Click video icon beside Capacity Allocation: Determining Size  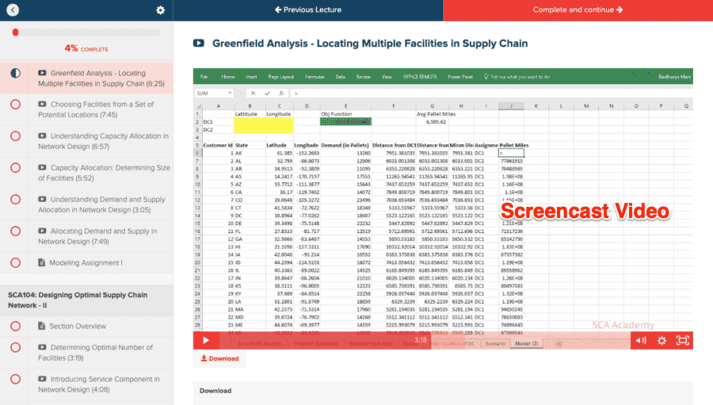point(42,167)
